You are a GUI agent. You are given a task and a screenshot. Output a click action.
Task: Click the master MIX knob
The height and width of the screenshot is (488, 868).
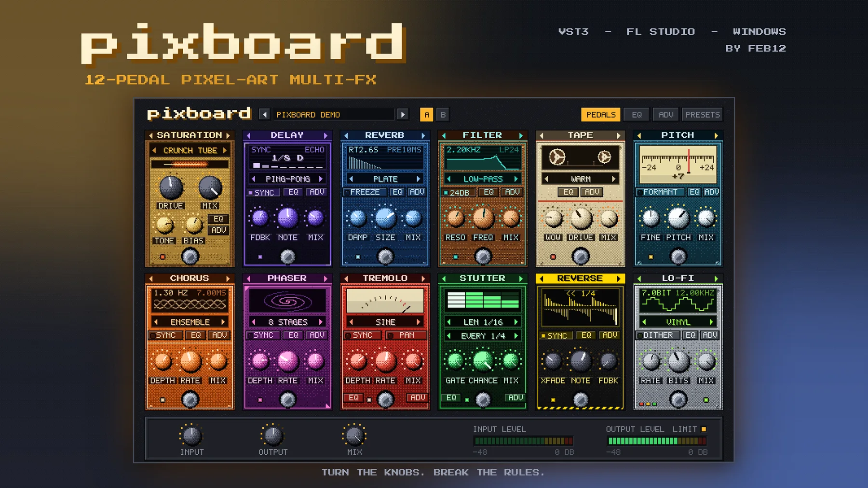tap(354, 435)
